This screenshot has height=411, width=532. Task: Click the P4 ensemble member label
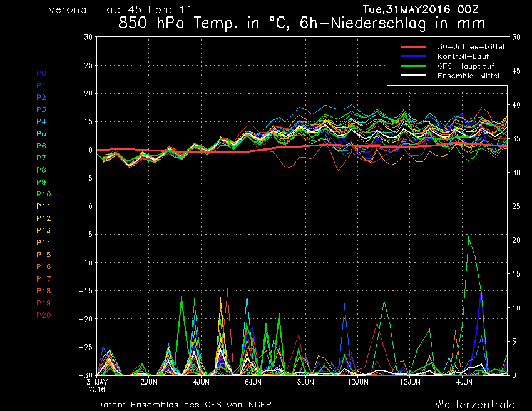pyautogui.click(x=41, y=121)
